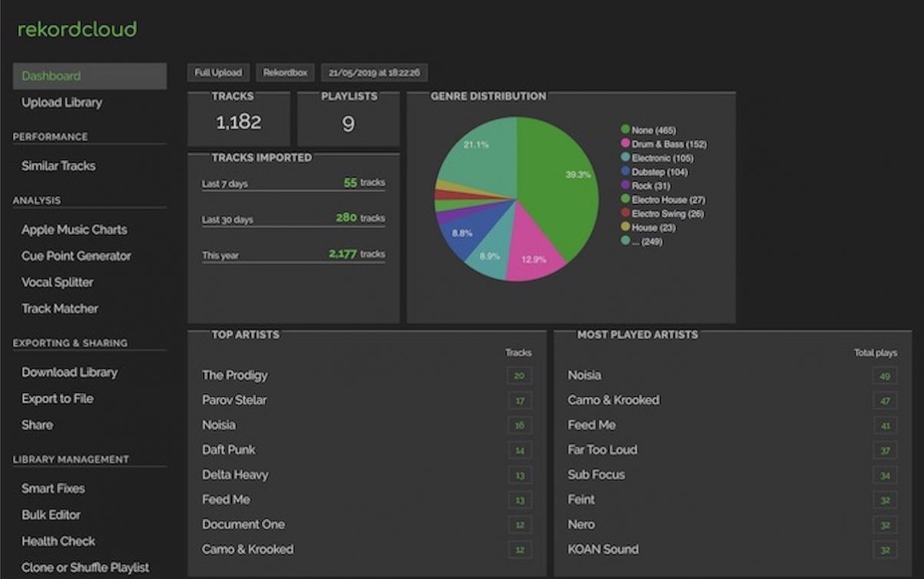Select Export to File
The width and height of the screenshot is (924, 579).
(58, 399)
